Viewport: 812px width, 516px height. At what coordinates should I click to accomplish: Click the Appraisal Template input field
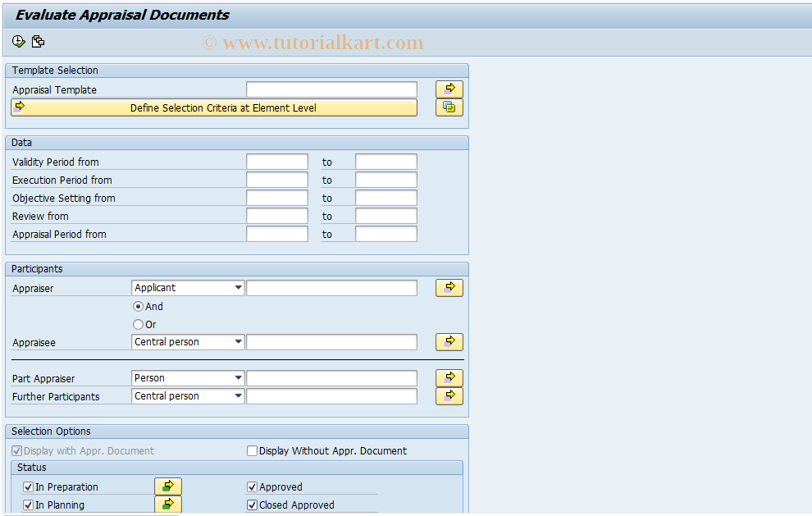point(331,89)
